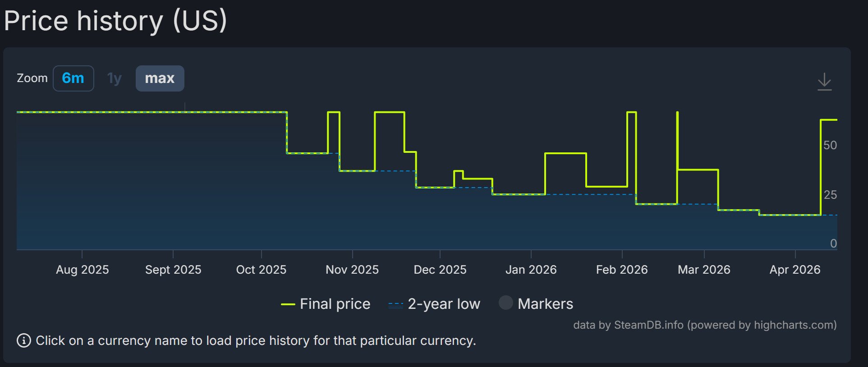Screen dimensions: 868x367
Task: Click the download chart icon
Action: 825,81
